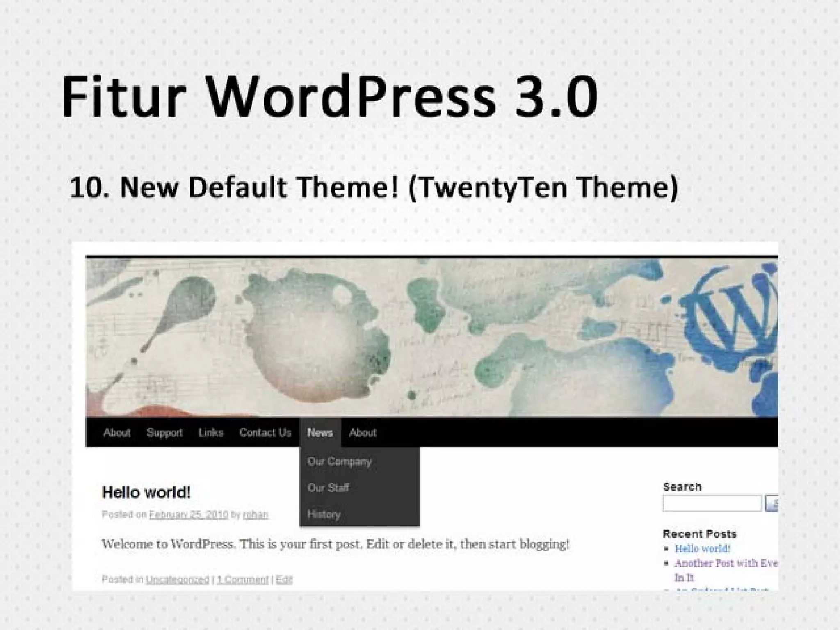This screenshot has height=630, width=840.
Task: Open the 1 Comment link
Action: pos(242,579)
